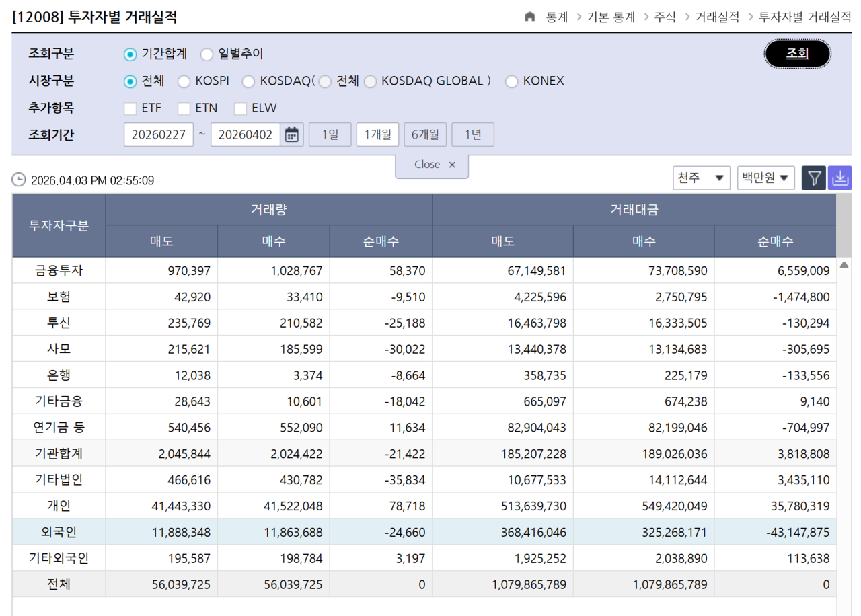Click the clock timestamp icon

19,180
